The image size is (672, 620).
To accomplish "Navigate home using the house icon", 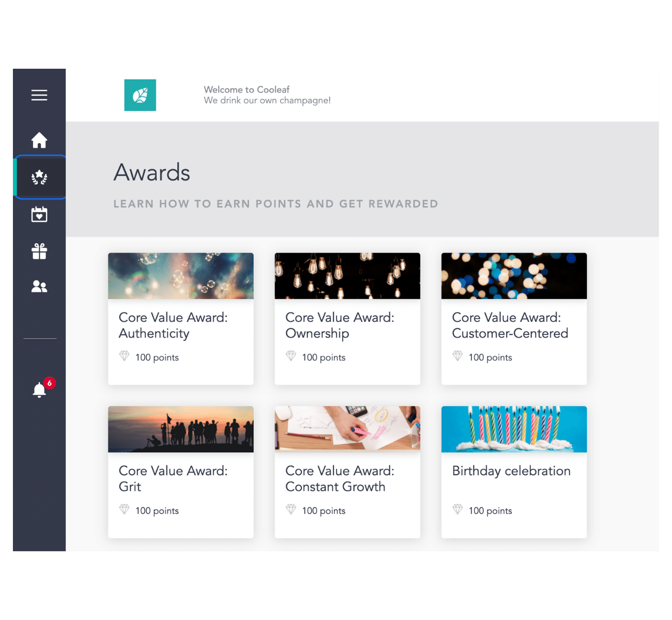I will (x=39, y=139).
